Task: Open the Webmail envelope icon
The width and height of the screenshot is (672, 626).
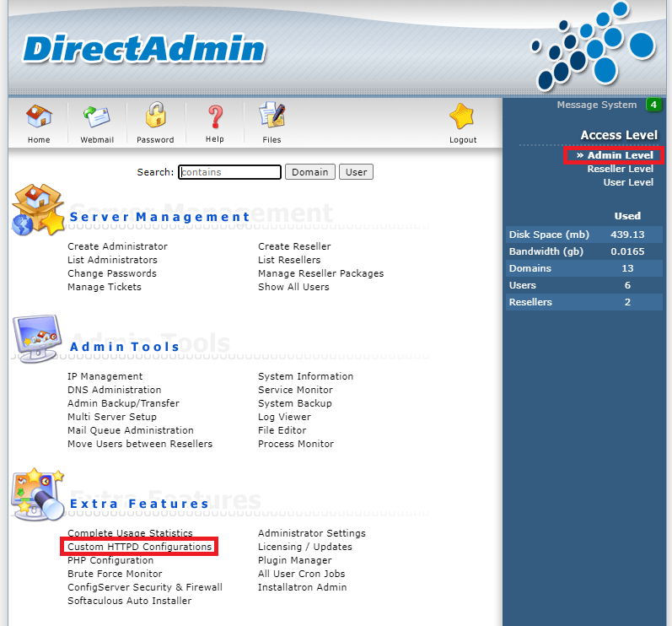Action: (96, 116)
